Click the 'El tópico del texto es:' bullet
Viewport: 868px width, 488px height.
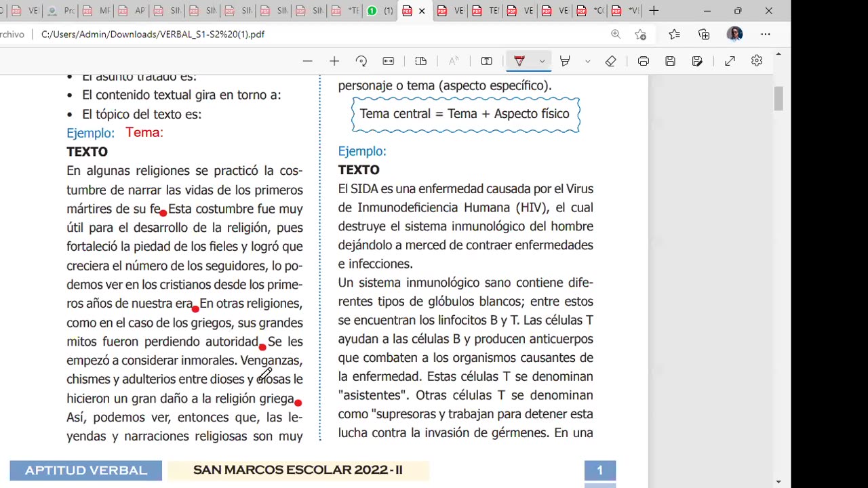142,114
